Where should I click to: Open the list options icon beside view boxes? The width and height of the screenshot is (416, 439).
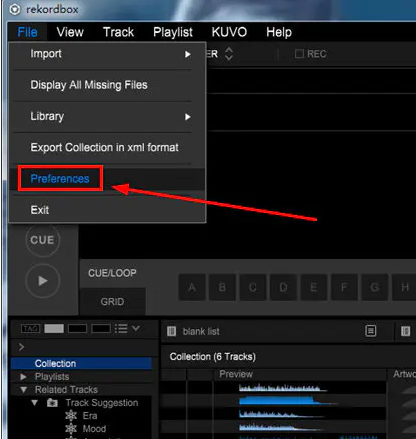coord(121,329)
